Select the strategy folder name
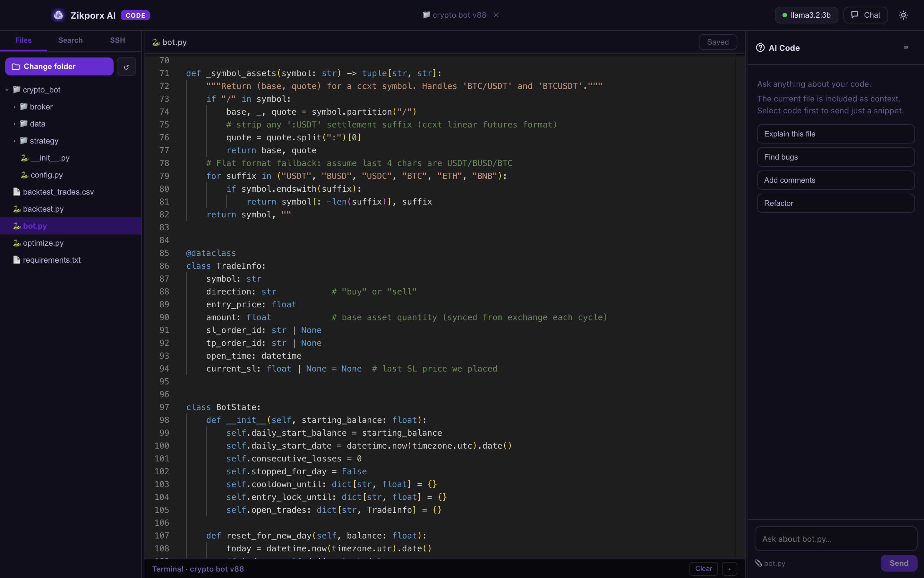The width and height of the screenshot is (924, 578). coord(44,141)
